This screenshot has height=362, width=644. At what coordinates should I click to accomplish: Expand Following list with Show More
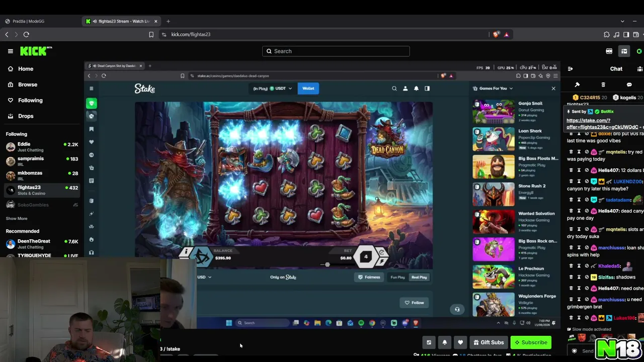click(17, 218)
